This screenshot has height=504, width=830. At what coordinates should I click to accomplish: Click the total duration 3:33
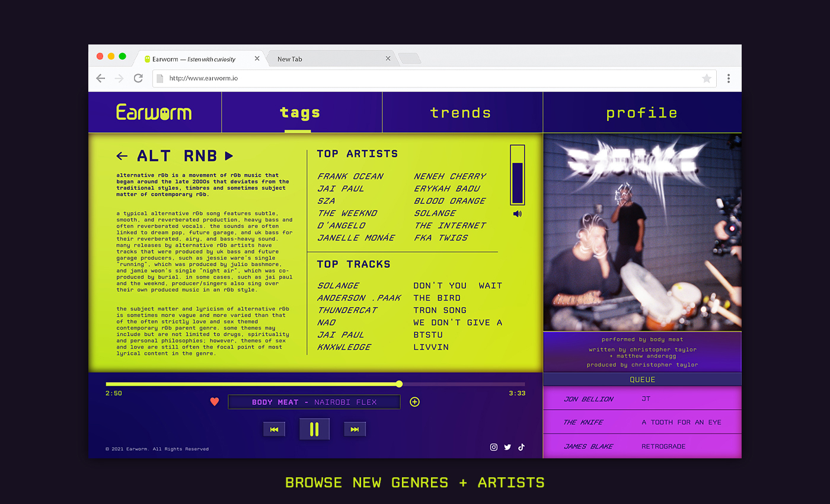click(517, 393)
